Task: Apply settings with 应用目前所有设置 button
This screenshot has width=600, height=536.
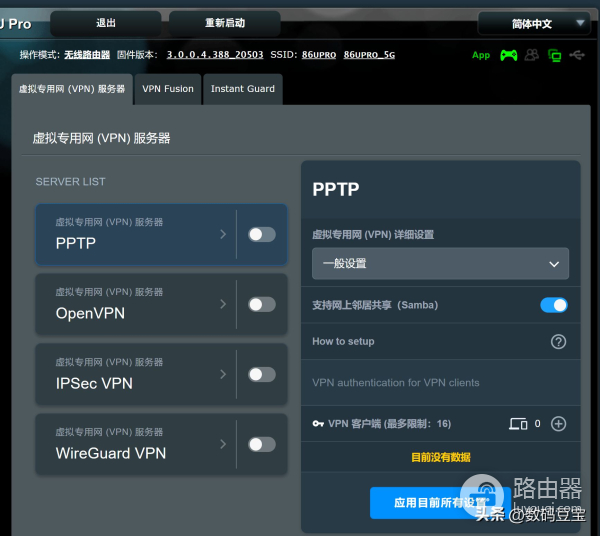Action: (440, 503)
